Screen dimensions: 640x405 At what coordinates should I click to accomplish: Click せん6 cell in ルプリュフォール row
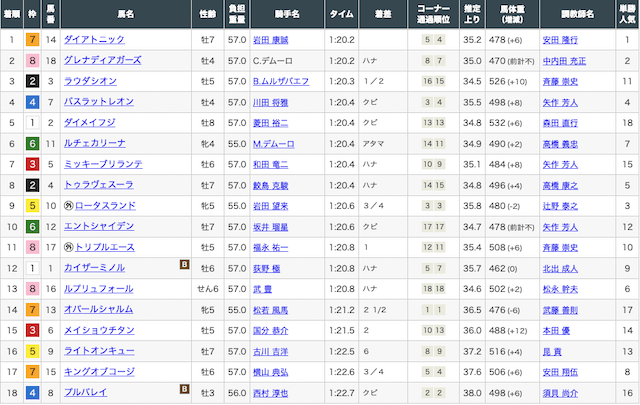click(x=208, y=289)
